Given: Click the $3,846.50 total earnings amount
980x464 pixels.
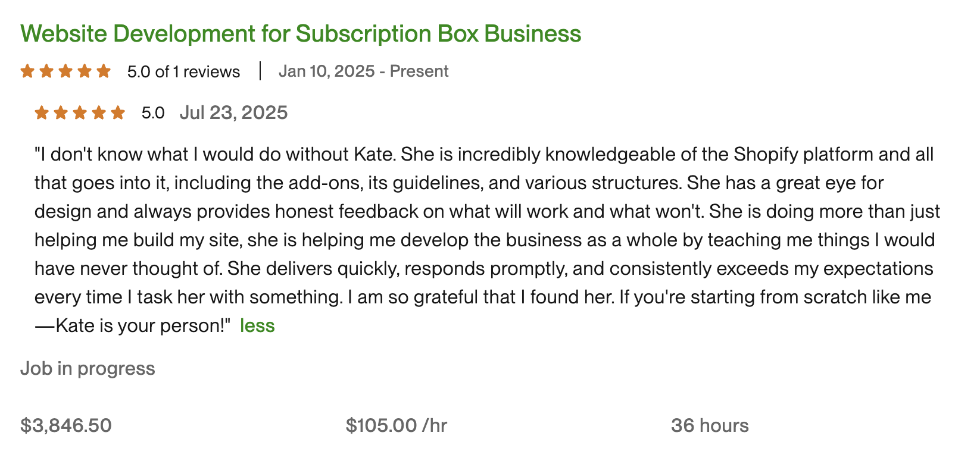Looking at the screenshot, I should tap(66, 426).
